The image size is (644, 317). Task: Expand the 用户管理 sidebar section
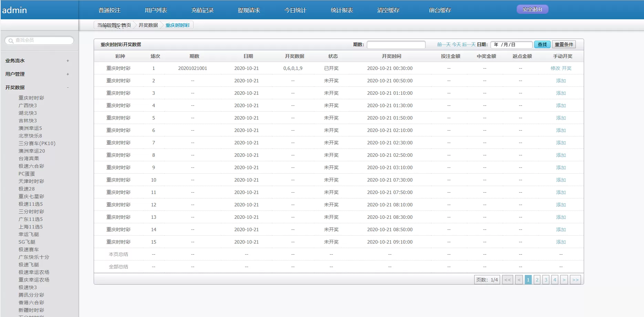pos(67,74)
